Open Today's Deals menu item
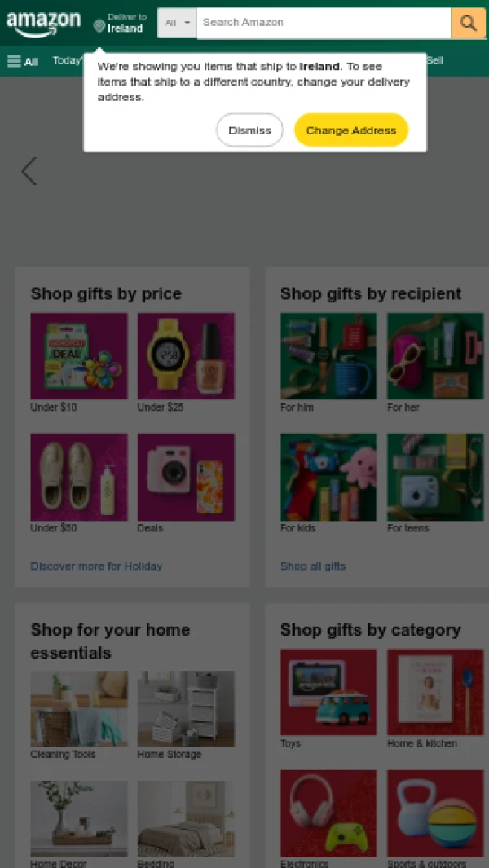The height and width of the screenshot is (868, 489). [x=68, y=60]
